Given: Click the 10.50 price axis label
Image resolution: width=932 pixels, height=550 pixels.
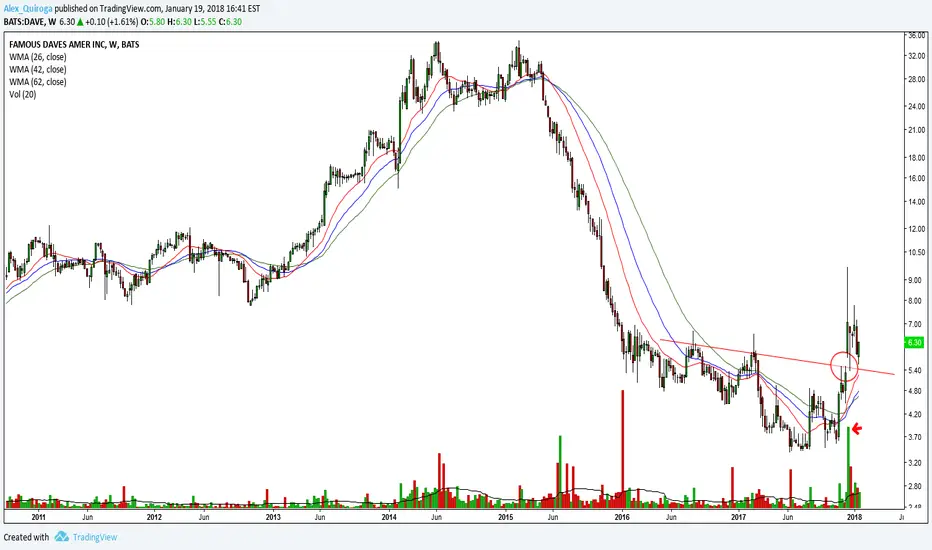Looking at the screenshot, I should coord(916,253).
